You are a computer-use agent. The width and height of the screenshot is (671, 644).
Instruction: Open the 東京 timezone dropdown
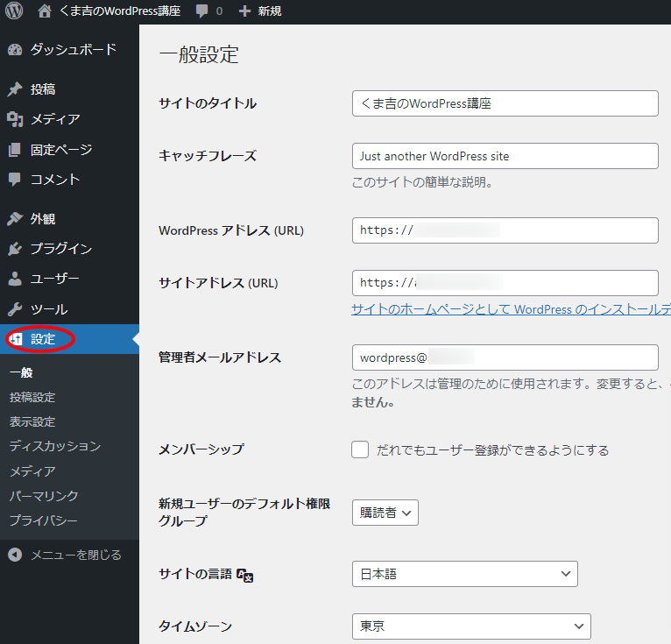point(471,626)
